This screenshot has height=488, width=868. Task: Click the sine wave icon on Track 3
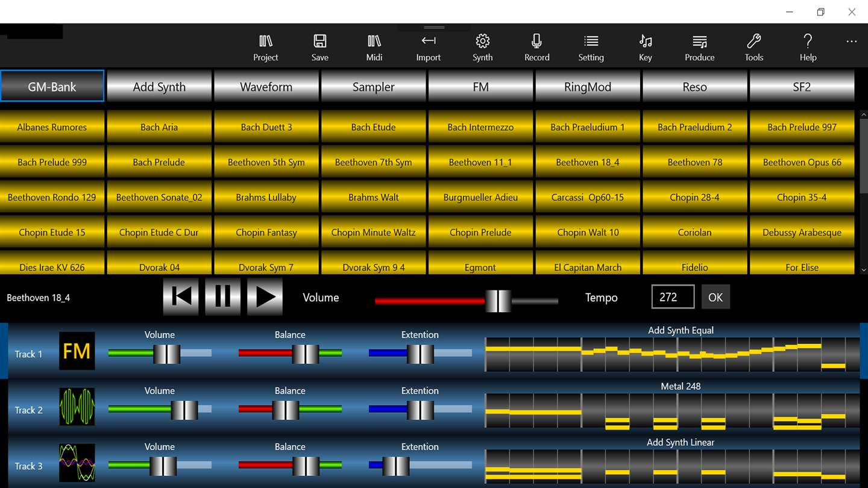pyautogui.click(x=77, y=463)
